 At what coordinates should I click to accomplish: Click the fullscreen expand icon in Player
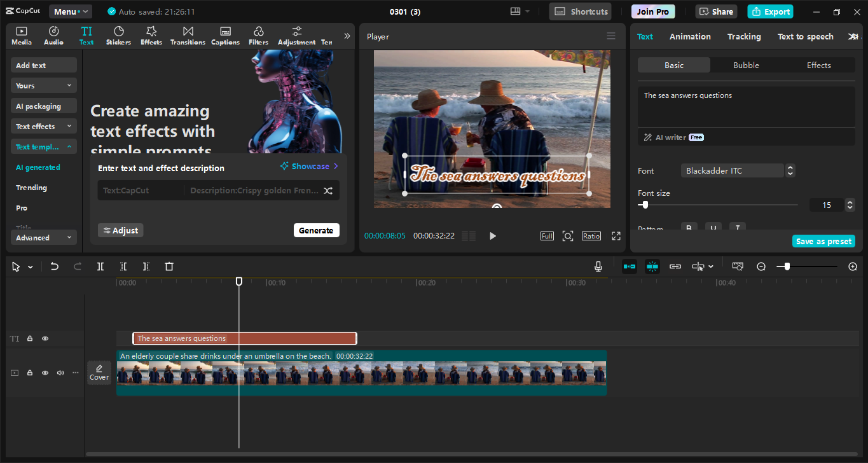coord(616,236)
